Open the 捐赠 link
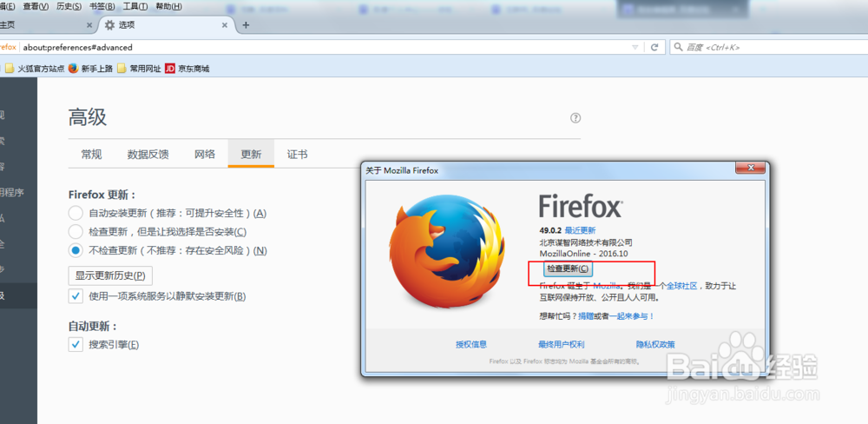The height and width of the screenshot is (424, 868). pos(586,316)
